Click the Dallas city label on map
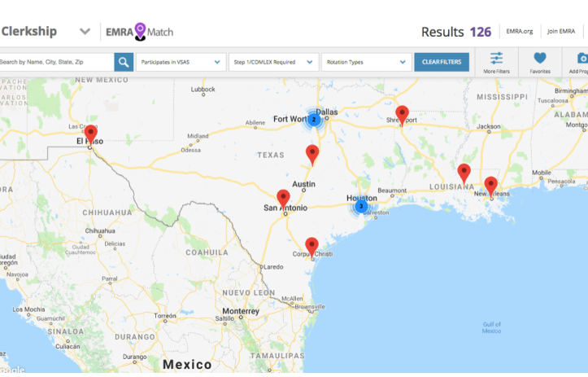The height and width of the screenshot is (377, 588). 327,112
